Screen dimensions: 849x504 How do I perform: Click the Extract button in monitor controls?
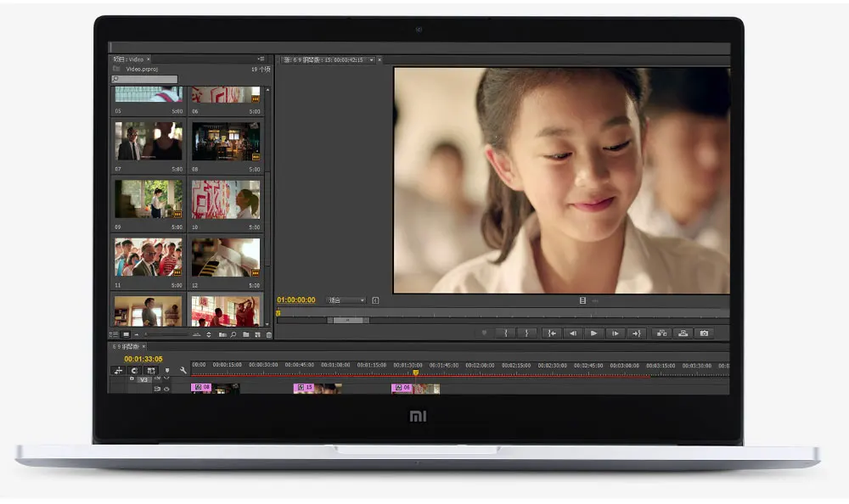[683, 333]
